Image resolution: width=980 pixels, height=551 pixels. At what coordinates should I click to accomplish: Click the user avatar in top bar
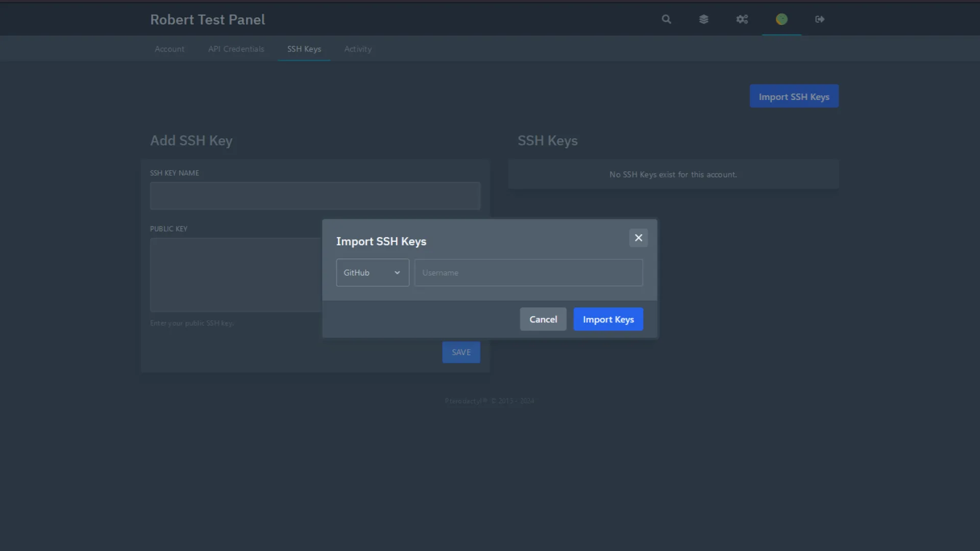pos(781,19)
